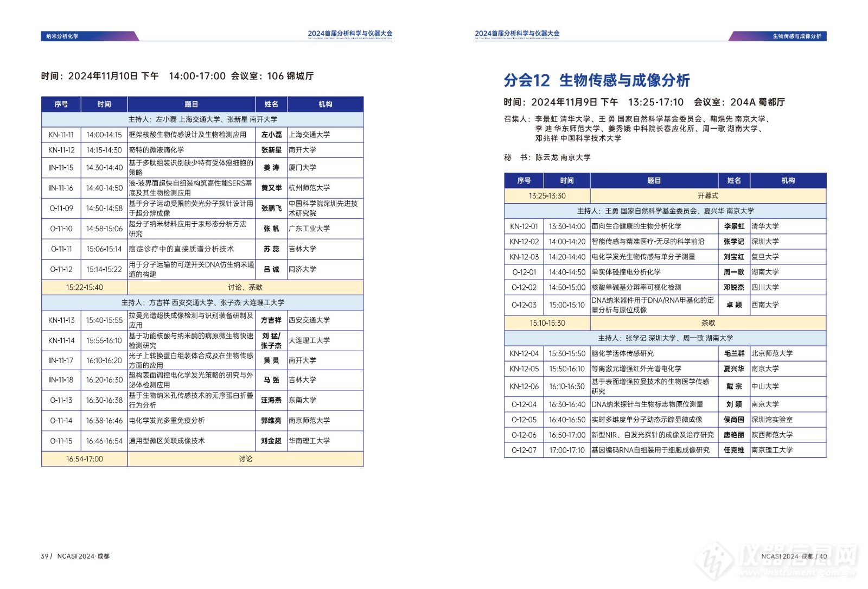
Task: Select the right table header 时间
Action: pos(567,181)
